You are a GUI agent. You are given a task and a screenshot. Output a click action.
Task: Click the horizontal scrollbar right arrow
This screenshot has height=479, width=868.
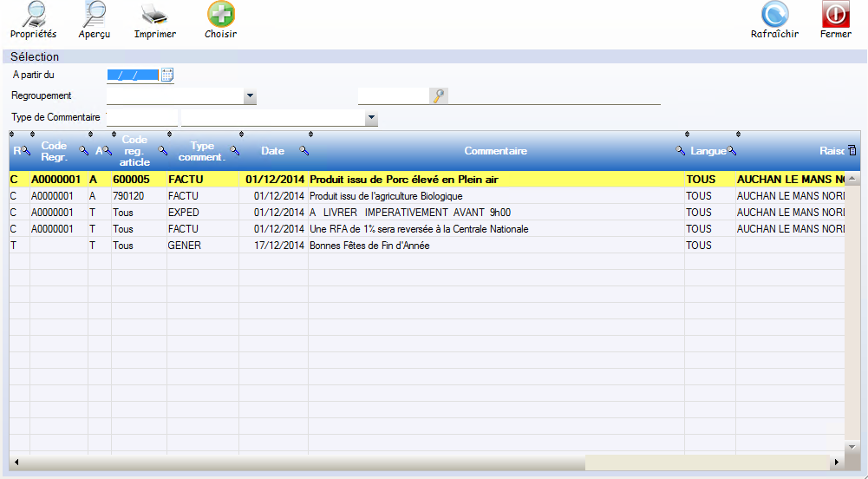(836, 462)
